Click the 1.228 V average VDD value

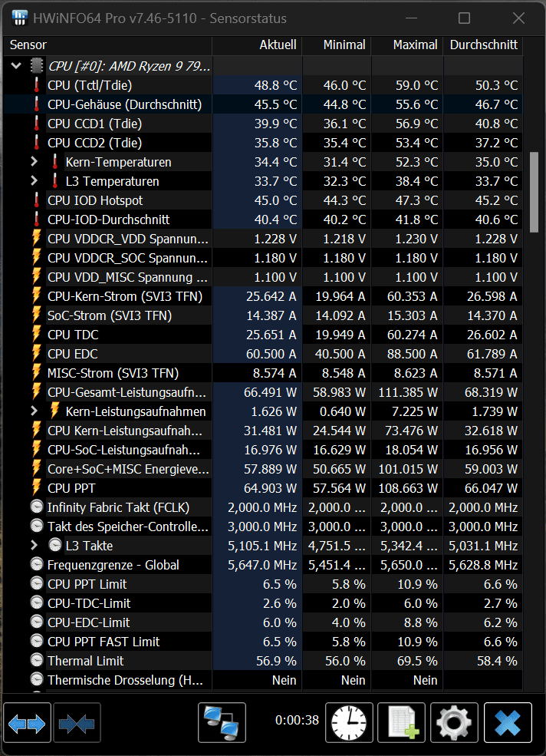click(x=496, y=239)
